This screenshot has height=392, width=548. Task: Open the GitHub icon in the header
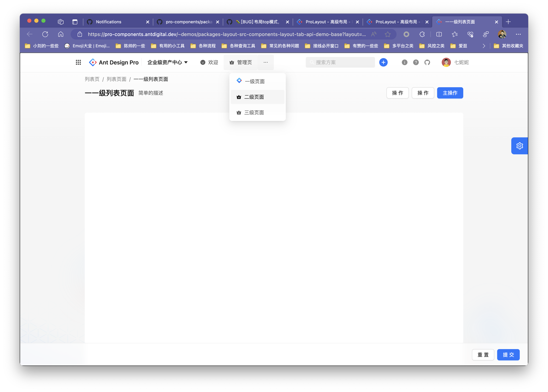click(x=427, y=62)
